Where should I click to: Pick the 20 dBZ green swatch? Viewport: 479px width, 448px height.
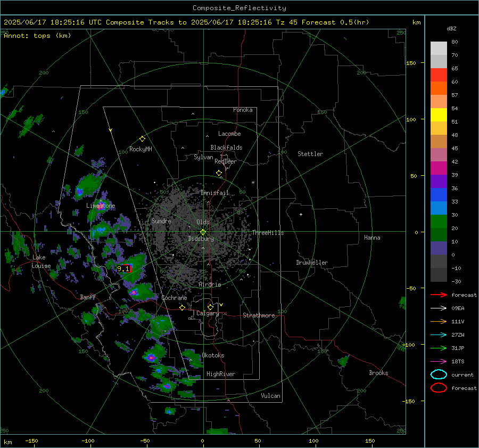click(439, 221)
